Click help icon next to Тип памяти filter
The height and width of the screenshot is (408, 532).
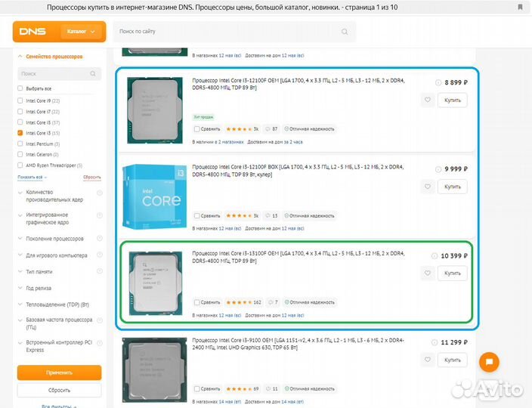100,270
